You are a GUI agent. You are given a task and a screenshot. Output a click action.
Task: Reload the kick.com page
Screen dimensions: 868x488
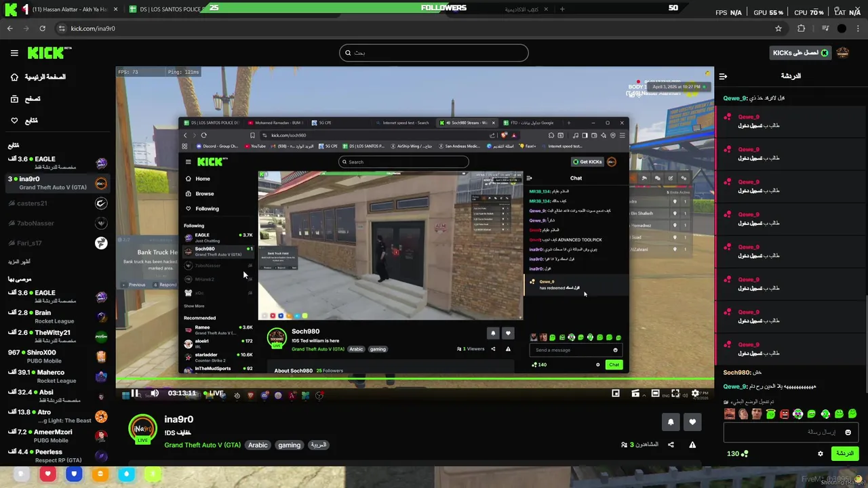[42, 28]
